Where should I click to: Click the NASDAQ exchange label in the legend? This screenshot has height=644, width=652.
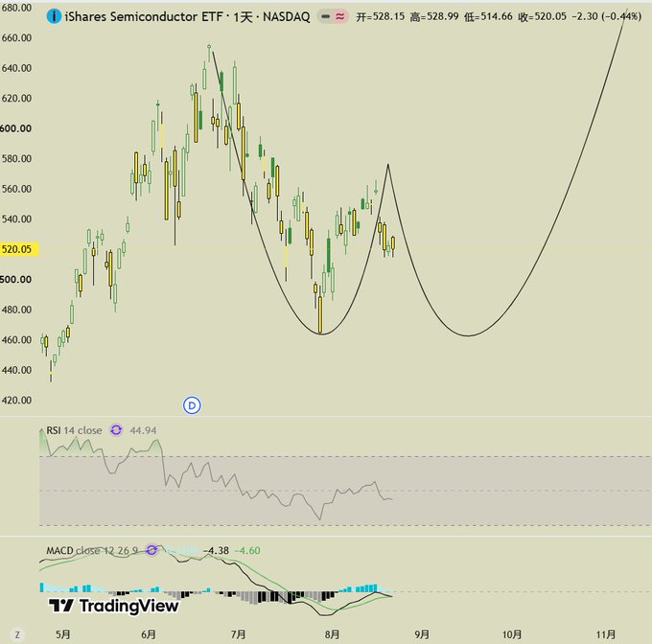point(287,16)
